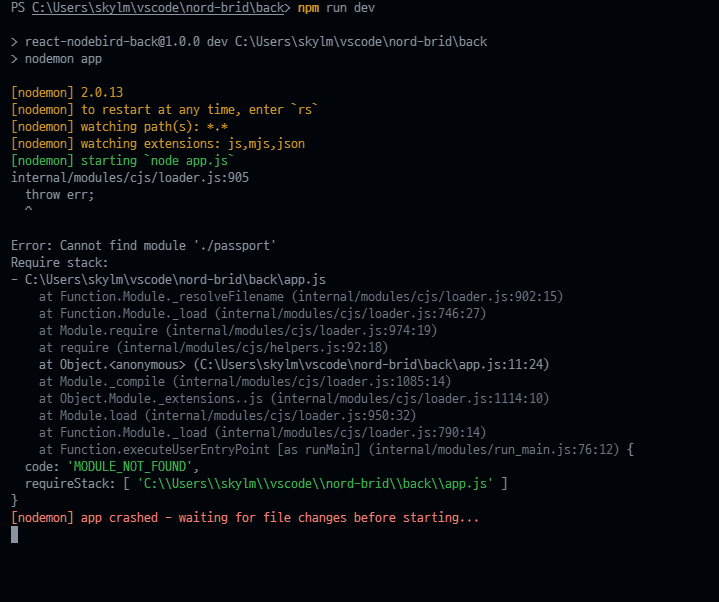Click the 'Cannot find module ./passport' error message
The width and height of the screenshot is (719, 602).
pyautogui.click(x=143, y=245)
